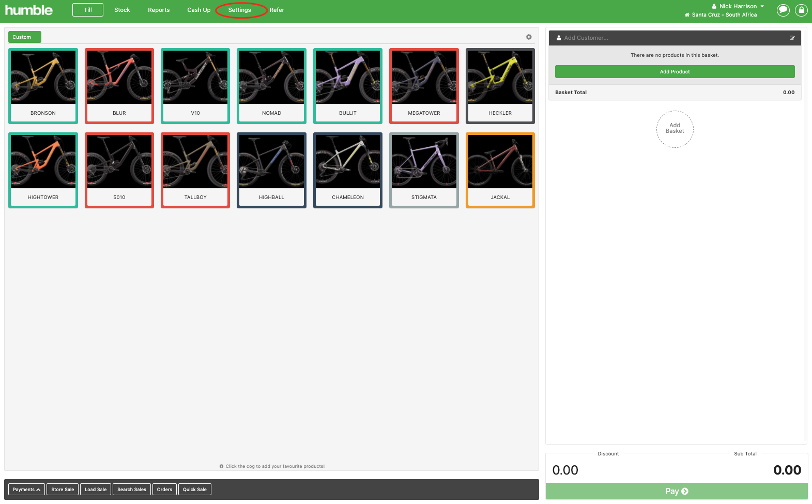The height and width of the screenshot is (504, 812).
Task: Add the BRONSON bike to basket
Action: pos(43,86)
